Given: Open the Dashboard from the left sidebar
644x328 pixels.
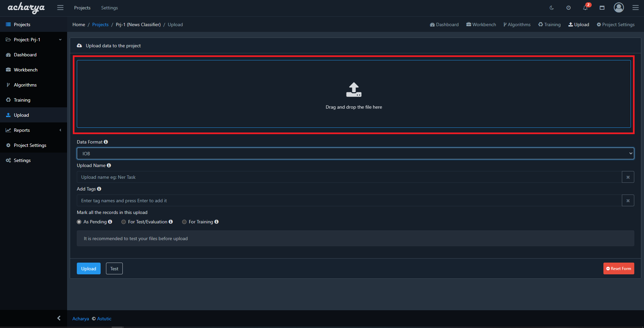Looking at the screenshot, I should pos(25,54).
